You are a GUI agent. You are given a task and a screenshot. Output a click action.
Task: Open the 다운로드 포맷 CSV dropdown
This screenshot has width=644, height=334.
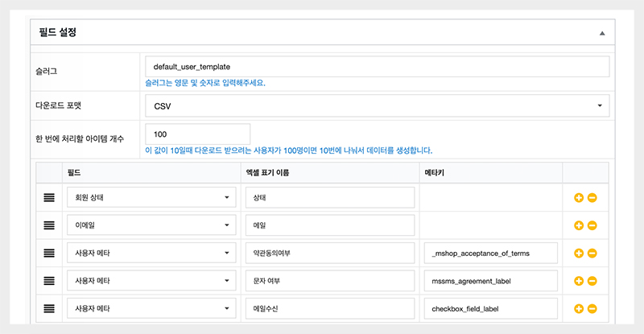coord(377,105)
